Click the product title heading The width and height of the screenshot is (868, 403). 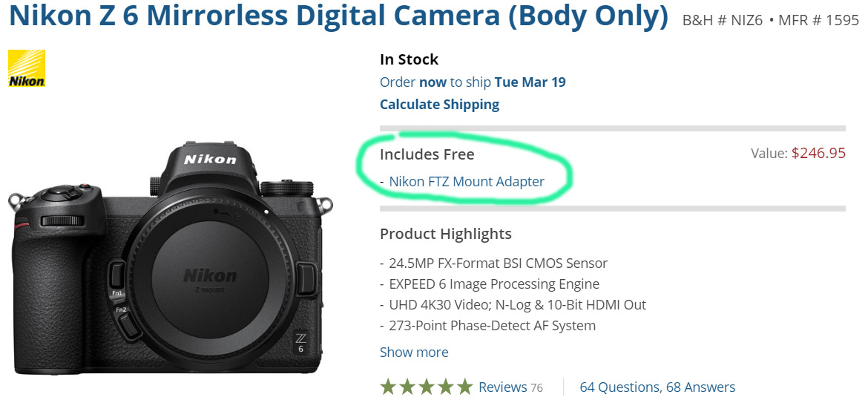tap(338, 17)
